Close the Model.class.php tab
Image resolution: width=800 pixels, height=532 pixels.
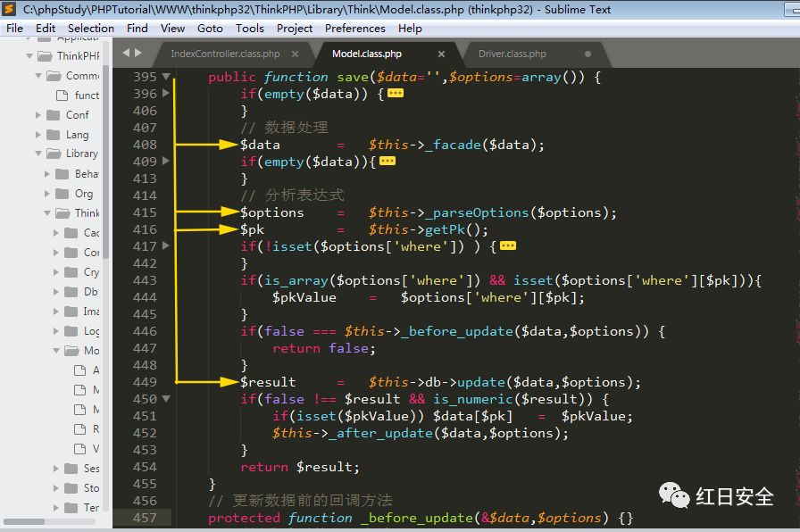tap(441, 54)
